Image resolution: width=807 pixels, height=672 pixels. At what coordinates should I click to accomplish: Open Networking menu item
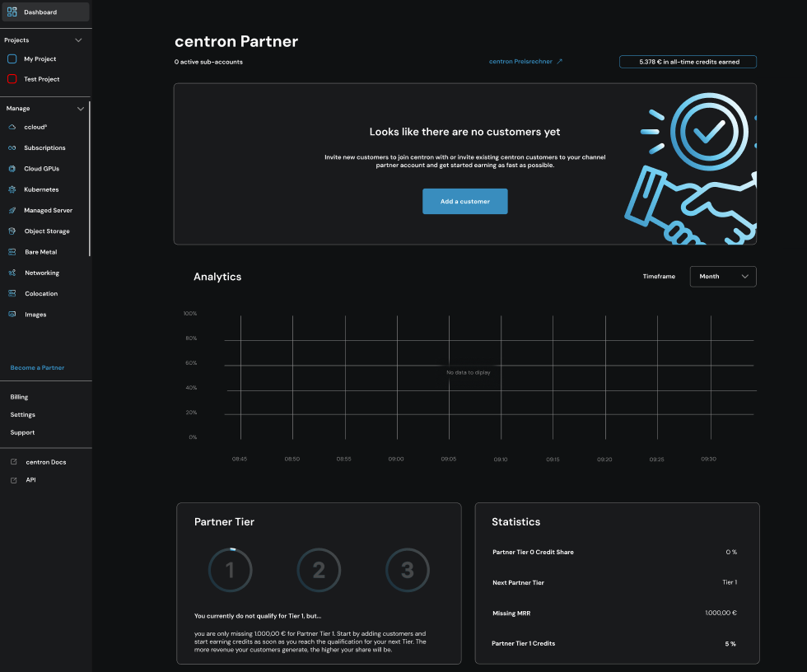coord(42,273)
